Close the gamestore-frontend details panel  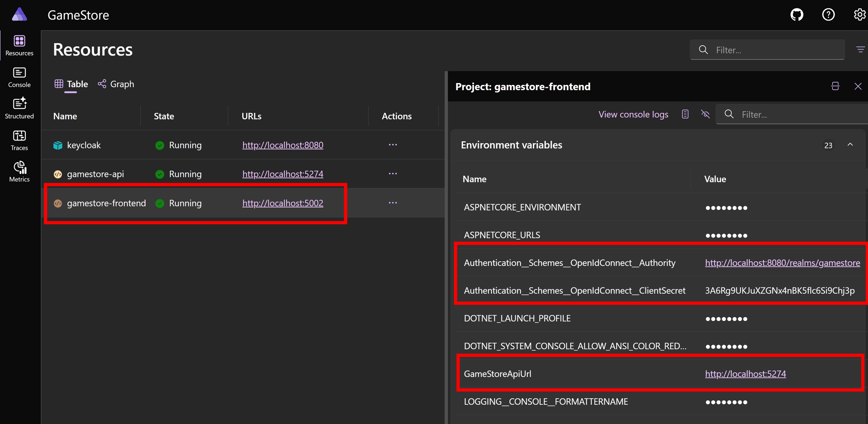(858, 86)
